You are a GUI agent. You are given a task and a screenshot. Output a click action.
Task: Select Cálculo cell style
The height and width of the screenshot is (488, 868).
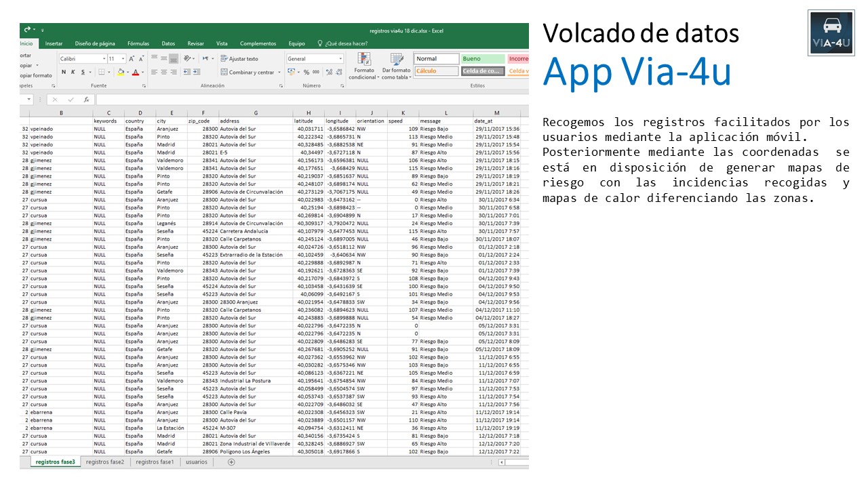click(437, 71)
